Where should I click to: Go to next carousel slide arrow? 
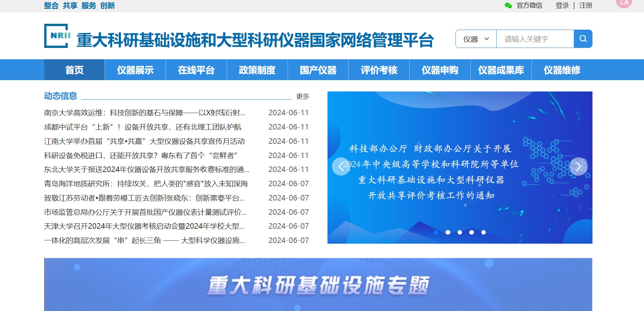click(579, 166)
